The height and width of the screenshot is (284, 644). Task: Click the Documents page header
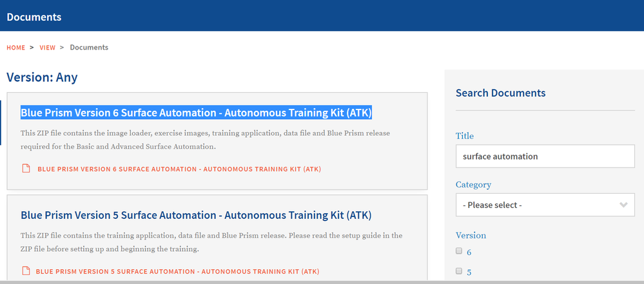click(34, 17)
